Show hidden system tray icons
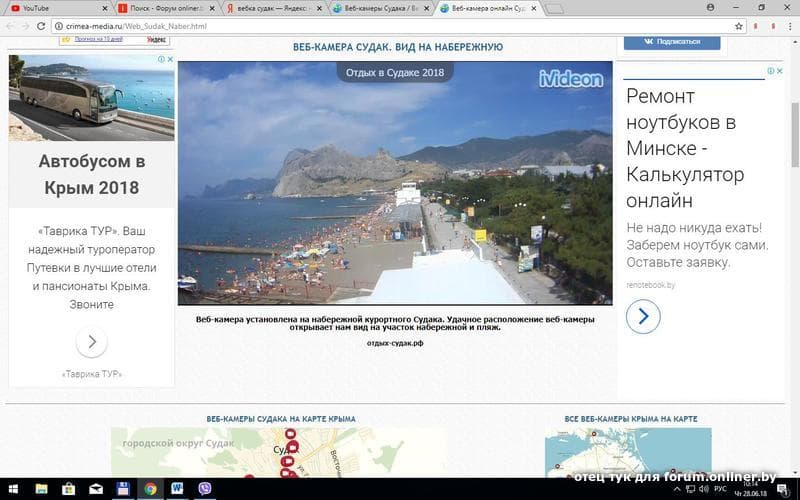 click(677, 489)
